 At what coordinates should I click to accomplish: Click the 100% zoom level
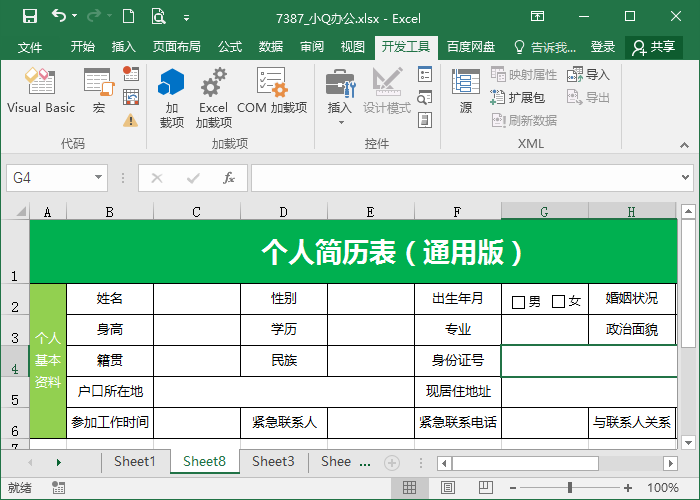pos(663,488)
